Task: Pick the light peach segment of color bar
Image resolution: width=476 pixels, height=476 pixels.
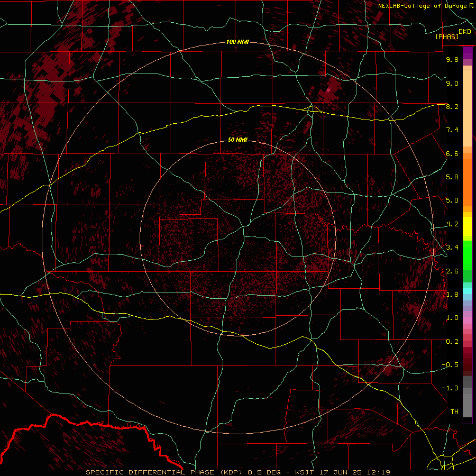Action: click(467, 109)
